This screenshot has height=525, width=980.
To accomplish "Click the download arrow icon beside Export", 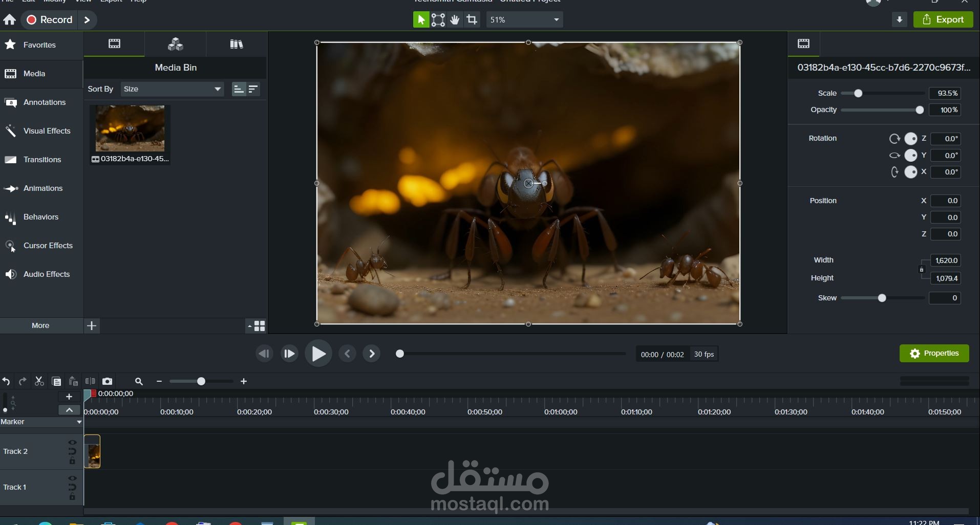I will tap(899, 20).
